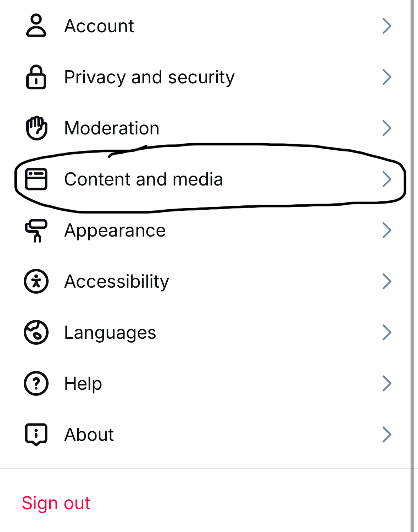418x532 pixels.
Task: Click the Content and media window icon
Action: pyautogui.click(x=36, y=179)
